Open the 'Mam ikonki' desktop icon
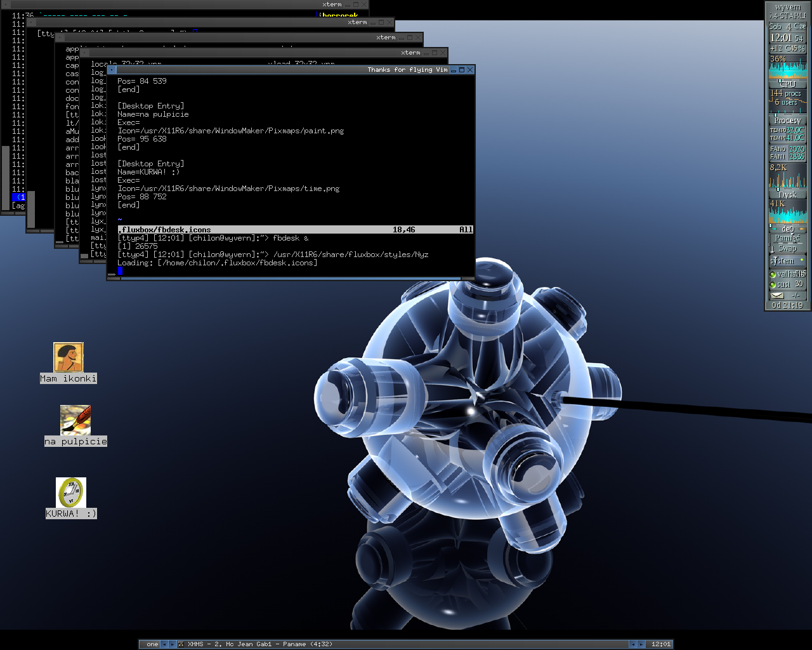 [68, 357]
